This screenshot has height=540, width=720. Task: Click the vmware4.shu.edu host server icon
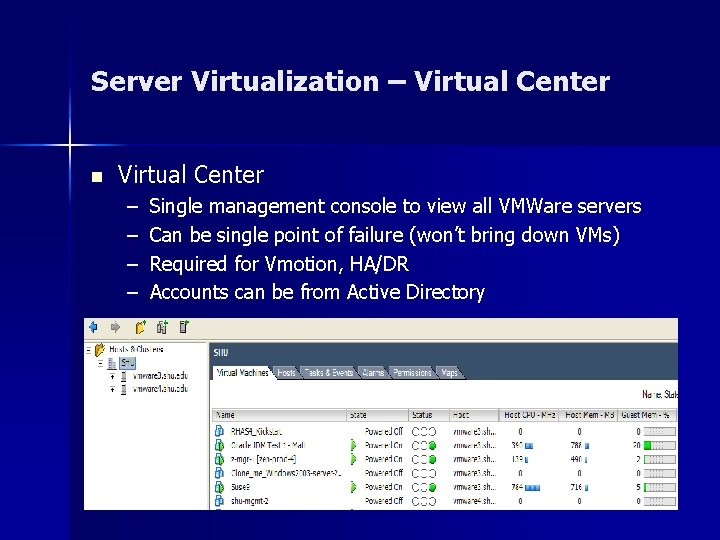click(123, 389)
